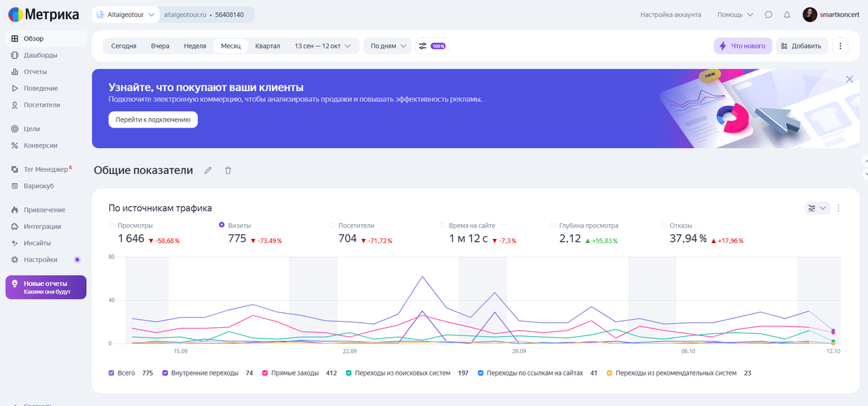Screen dimensions: 868x406
Task: Open Настройка аккаунта link
Action: (x=671, y=14)
